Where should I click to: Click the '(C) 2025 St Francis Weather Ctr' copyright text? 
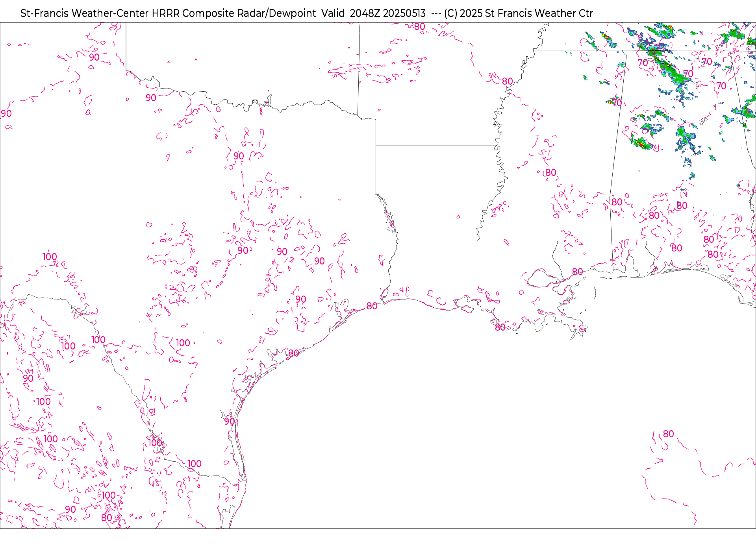pos(518,13)
